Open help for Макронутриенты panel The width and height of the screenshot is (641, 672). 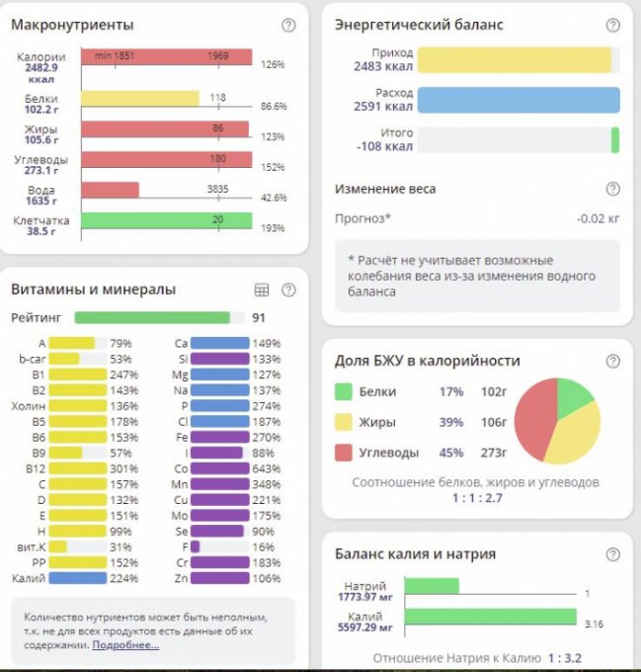click(288, 26)
